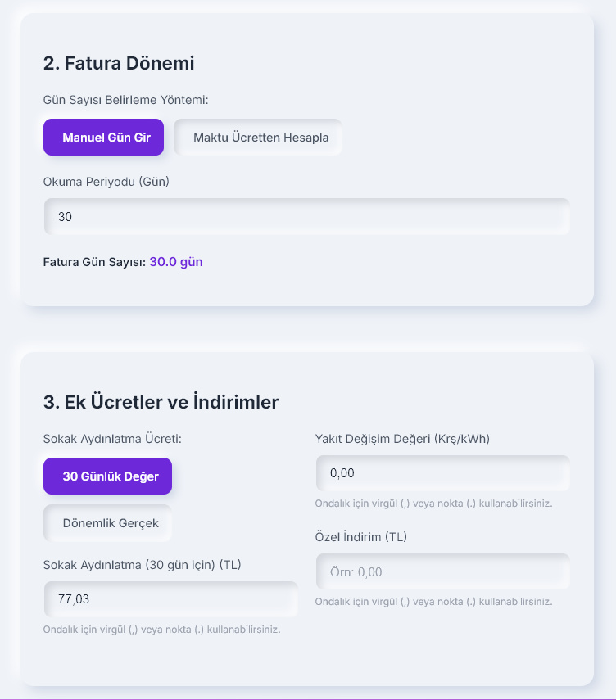Click the Fatura Gün Sayısı label text
Screen dimensions: 616x700
point(95,262)
